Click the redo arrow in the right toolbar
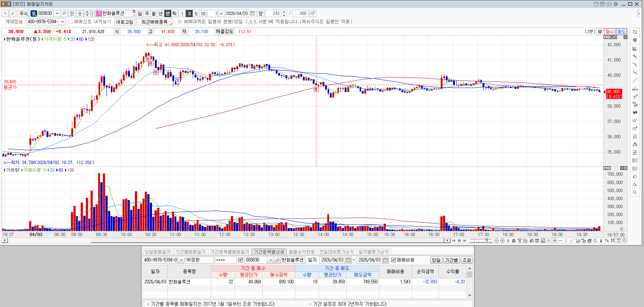Image resolution: width=644 pixels, height=307 pixels. [635, 185]
